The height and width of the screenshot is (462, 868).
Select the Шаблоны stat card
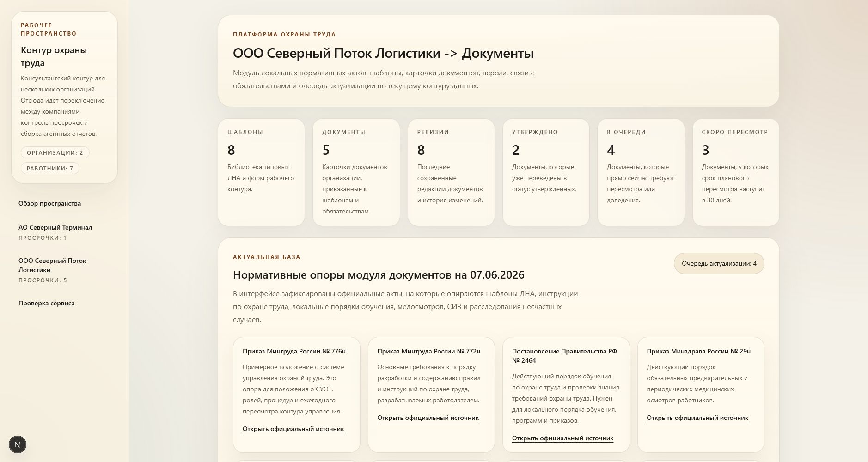point(261,172)
